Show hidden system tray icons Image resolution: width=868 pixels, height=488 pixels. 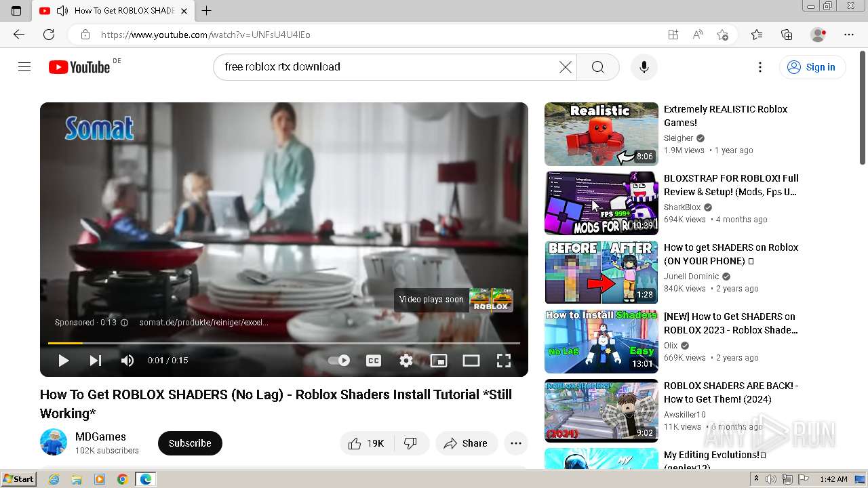pos(756,479)
